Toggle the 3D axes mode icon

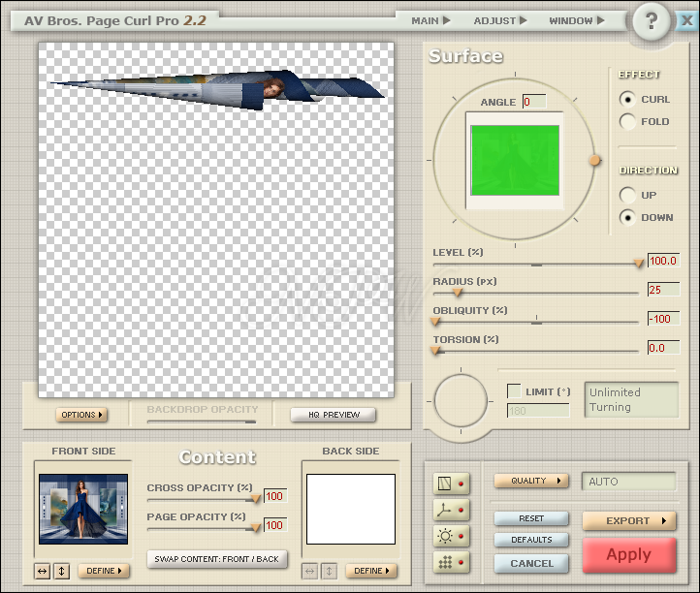(451, 510)
